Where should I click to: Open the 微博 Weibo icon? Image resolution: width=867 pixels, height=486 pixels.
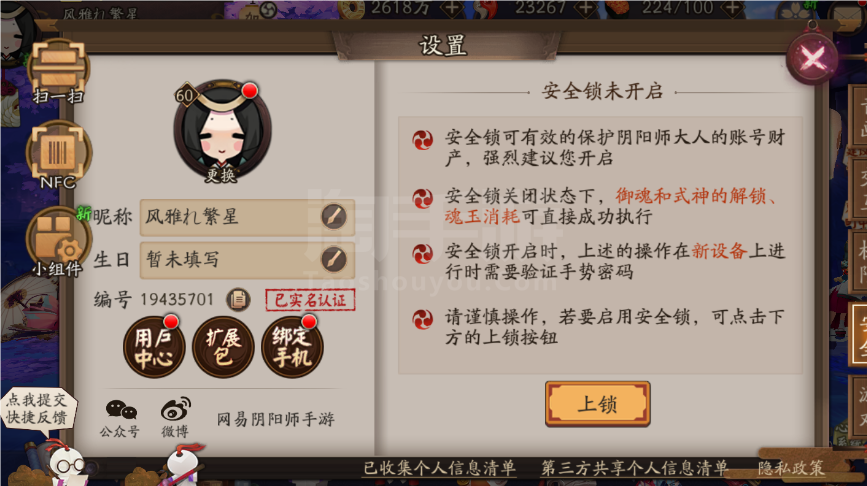[x=175, y=418]
